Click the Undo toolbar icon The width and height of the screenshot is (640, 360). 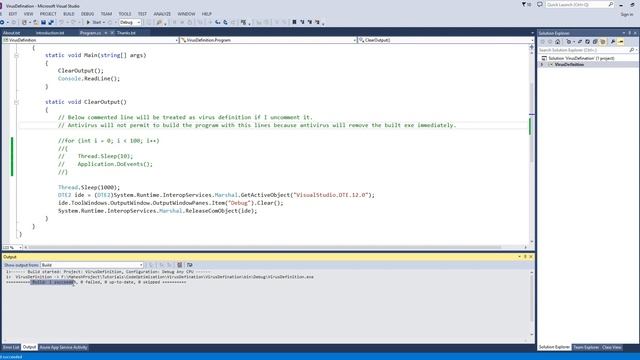[61, 22]
